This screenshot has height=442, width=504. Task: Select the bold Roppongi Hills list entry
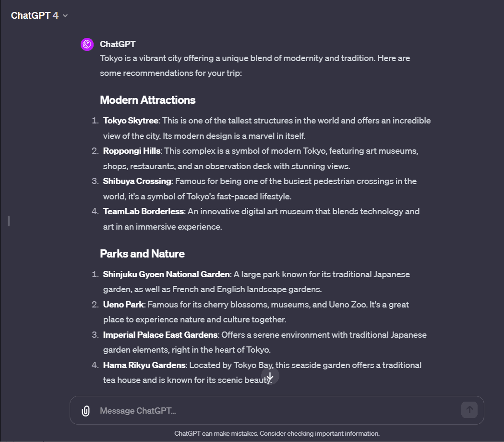point(132,151)
